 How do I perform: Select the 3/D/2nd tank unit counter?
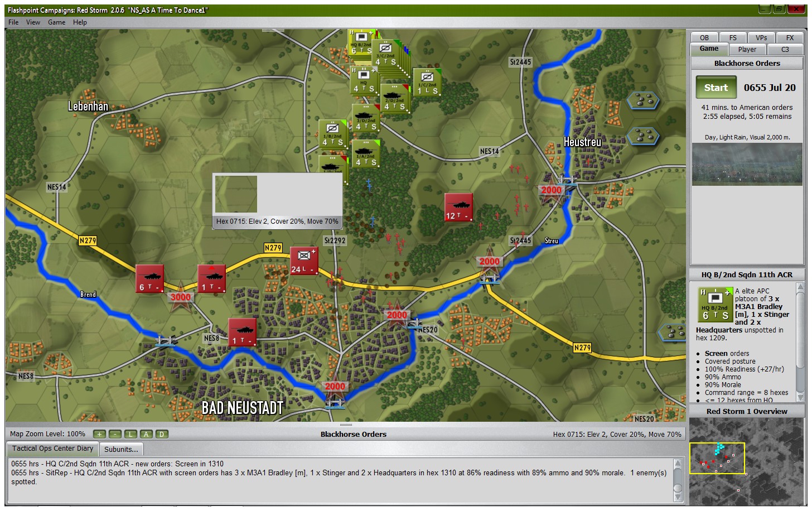tap(366, 118)
